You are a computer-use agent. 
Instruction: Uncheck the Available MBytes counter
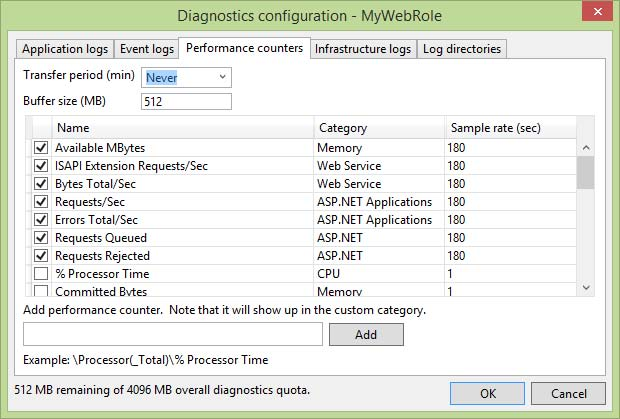(x=41, y=148)
